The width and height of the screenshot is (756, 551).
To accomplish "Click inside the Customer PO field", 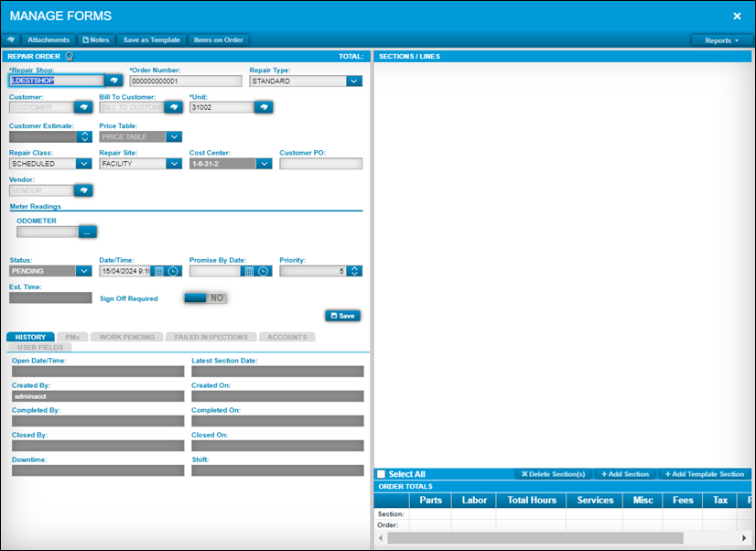I will [x=322, y=163].
